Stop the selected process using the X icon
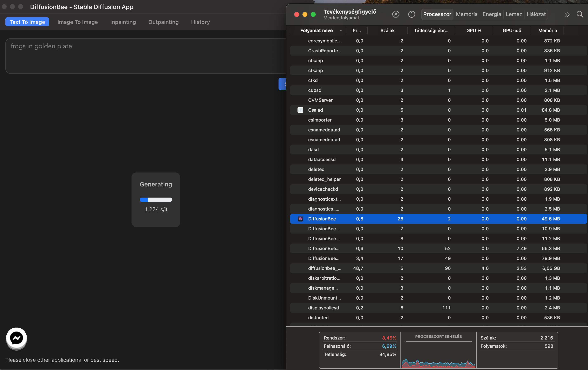Viewport: 588px width, 370px height. (396, 14)
